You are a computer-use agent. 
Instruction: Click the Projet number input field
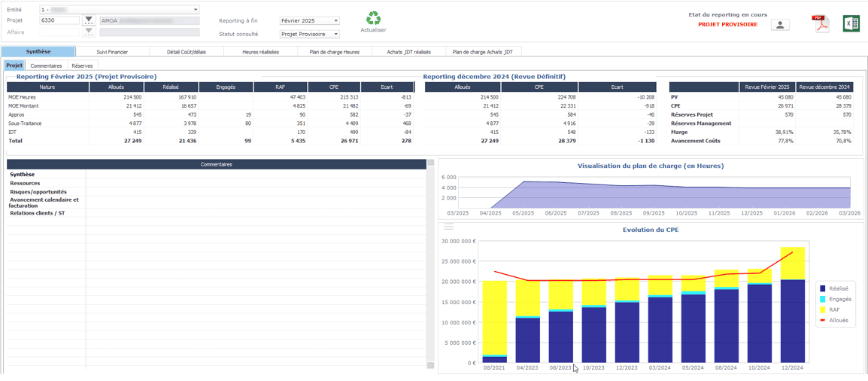coord(59,20)
